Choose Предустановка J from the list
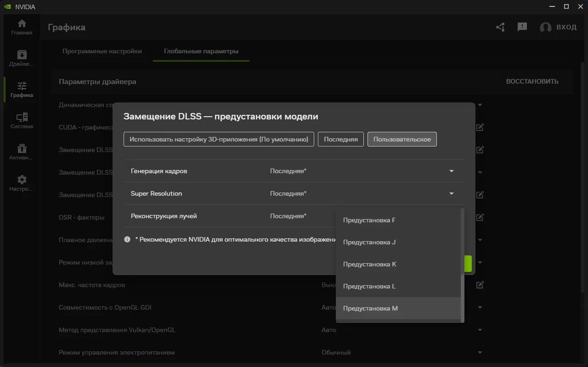The image size is (588, 367). click(398, 242)
